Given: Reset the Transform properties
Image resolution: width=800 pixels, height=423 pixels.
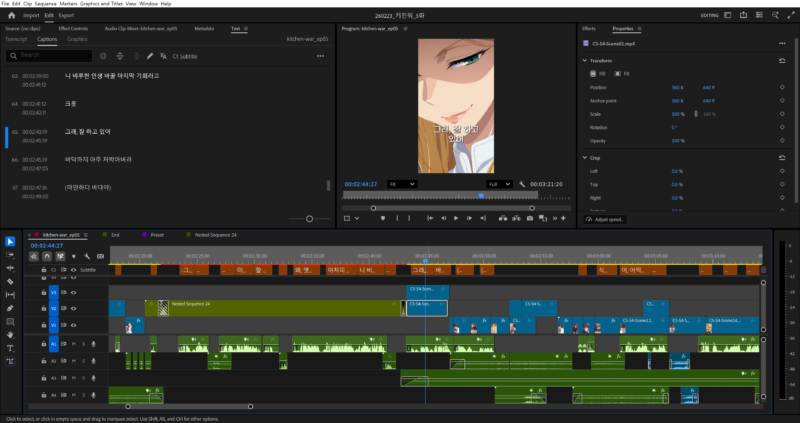Looking at the screenshot, I should 781,61.
